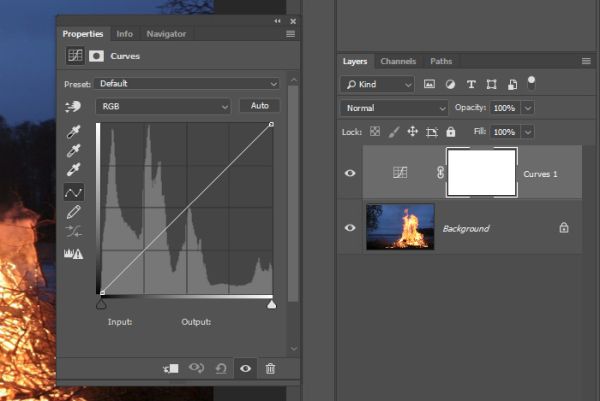Hide the Curves 1 layer
600x401 pixels.
(x=350, y=173)
